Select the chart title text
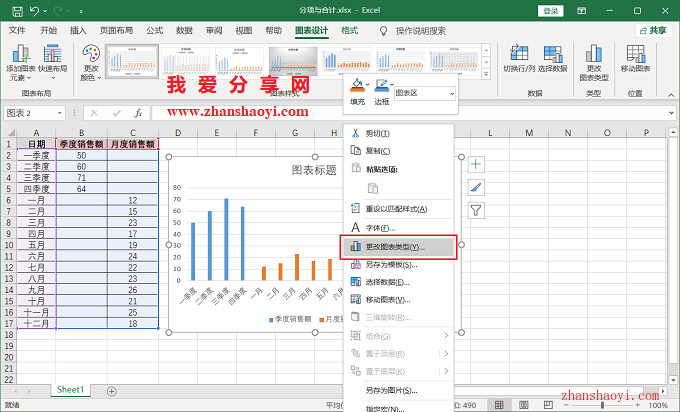The image size is (680, 412). [x=314, y=170]
